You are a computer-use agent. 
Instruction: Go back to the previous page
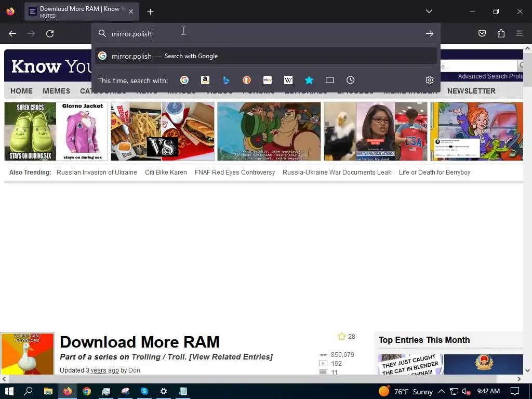(x=12, y=34)
